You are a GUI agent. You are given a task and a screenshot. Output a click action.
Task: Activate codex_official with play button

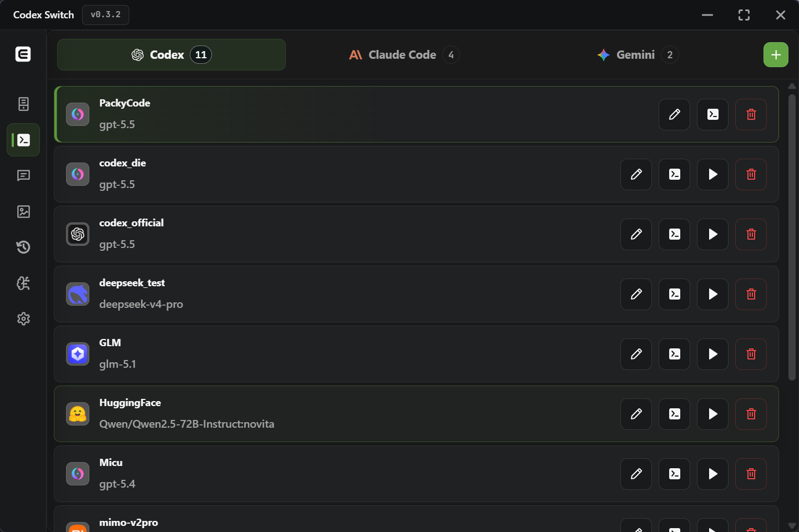click(712, 234)
